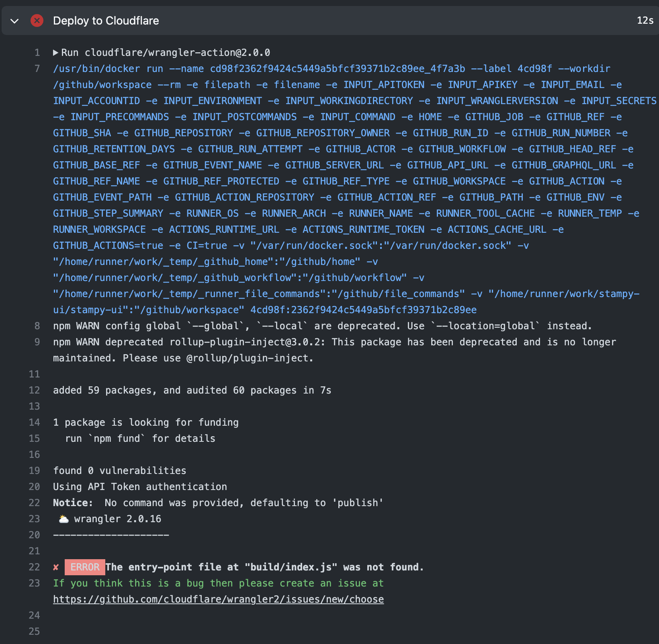Image resolution: width=659 pixels, height=644 pixels.
Task: Click the red X mark before ERROR
Action: 56,567
